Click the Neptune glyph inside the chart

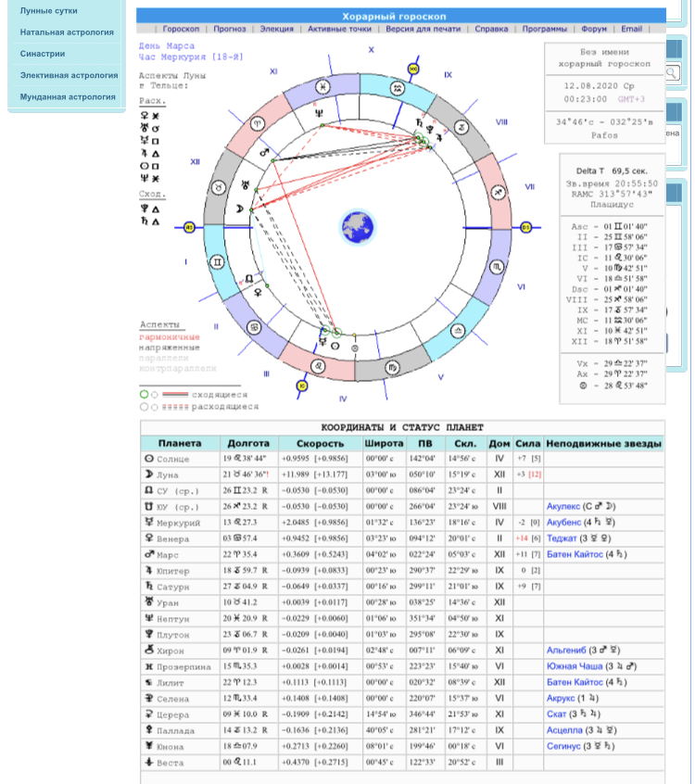319,114
